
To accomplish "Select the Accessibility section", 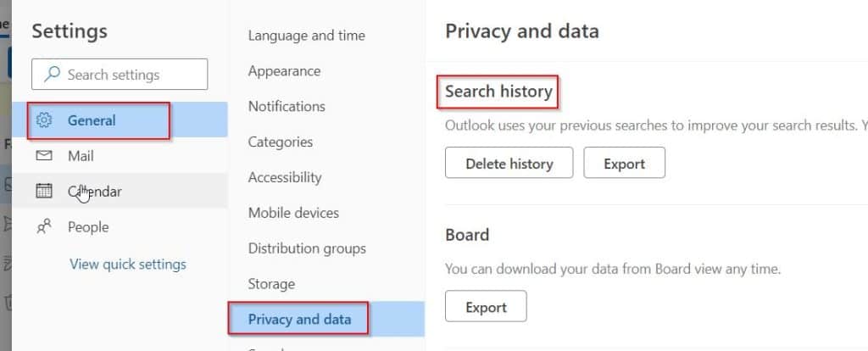I will 285,177.
